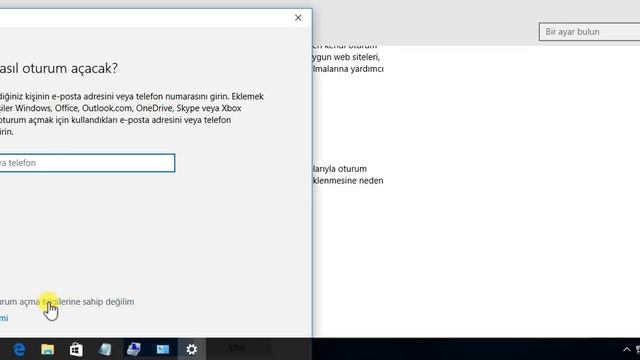Click the 'Bir ayar bulun' search box

pyautogui.click(x=590, y=31)
